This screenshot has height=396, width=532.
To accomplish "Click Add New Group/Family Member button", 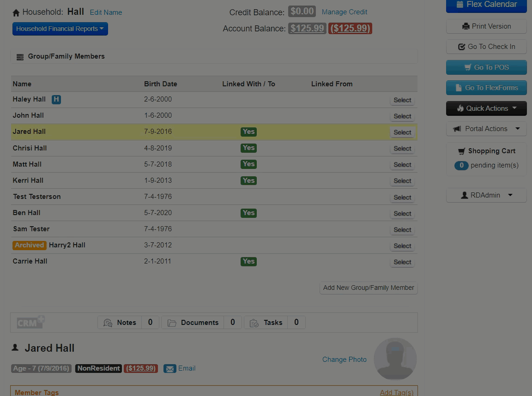I will [369, 288].
